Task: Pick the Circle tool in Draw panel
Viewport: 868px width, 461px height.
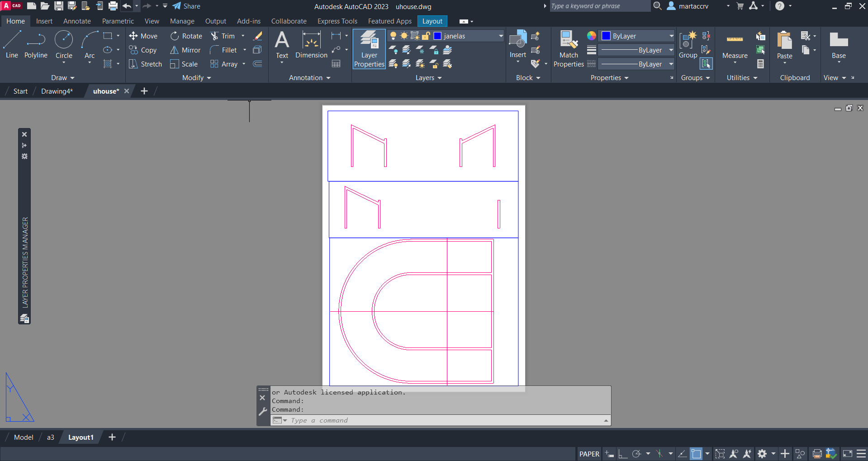Action: tap(64, 45)
